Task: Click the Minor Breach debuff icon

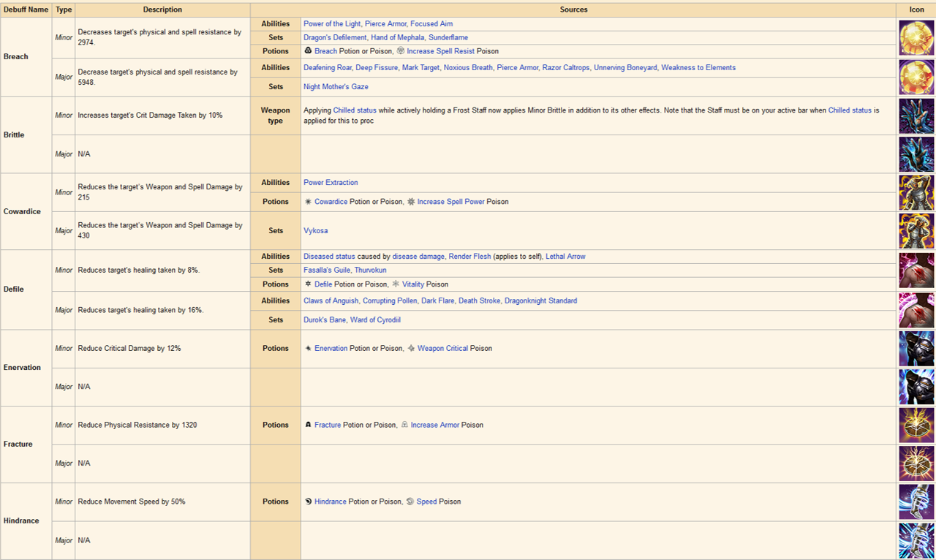Action: tap(916, 38)
